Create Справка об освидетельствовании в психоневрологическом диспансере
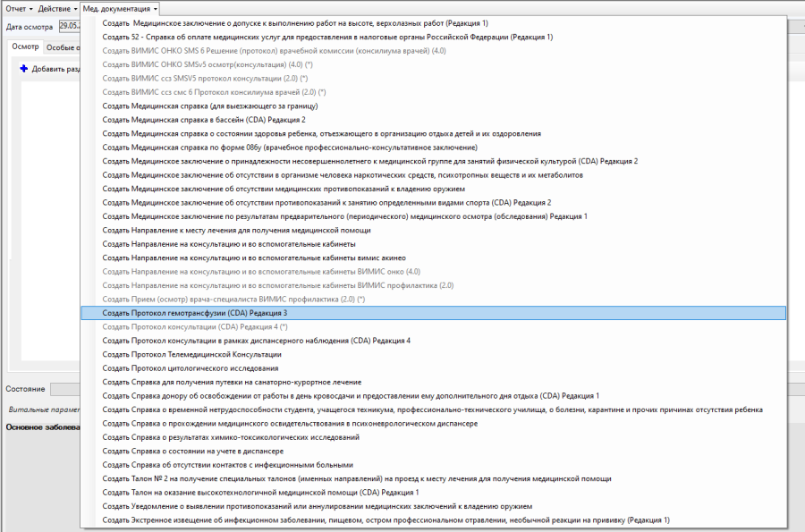Image resolution: width=805 pixels, height=532 pixels. point(434,424)
